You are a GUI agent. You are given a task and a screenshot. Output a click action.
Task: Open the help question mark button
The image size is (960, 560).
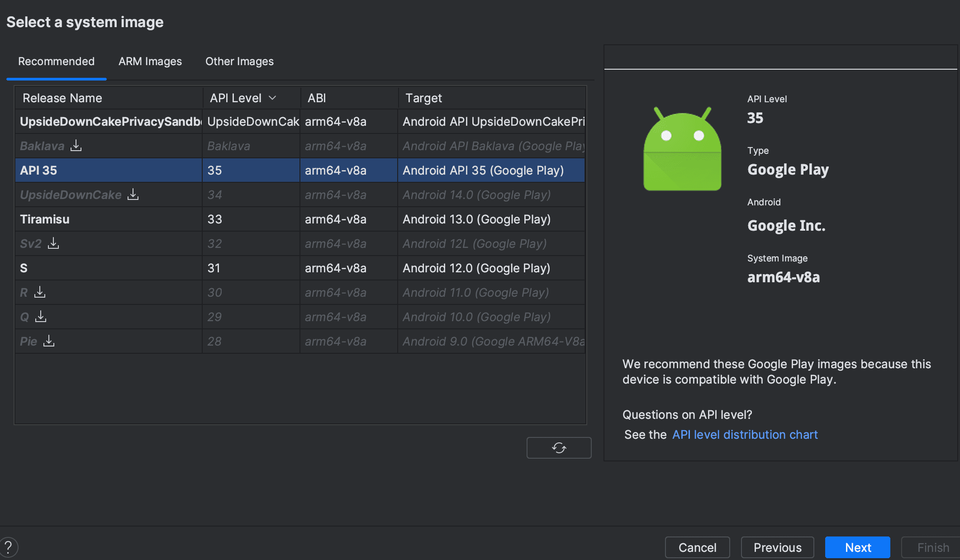tap(9, 547)
